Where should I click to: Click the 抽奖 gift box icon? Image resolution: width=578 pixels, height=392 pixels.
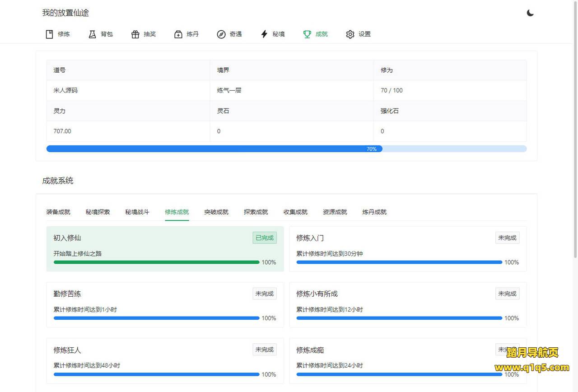[x=135, y=34]
